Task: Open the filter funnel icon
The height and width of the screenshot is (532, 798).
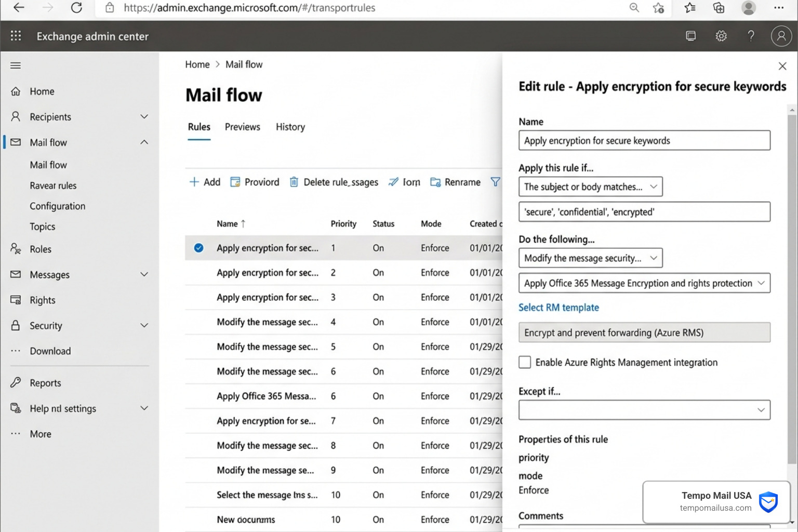Action: click(496, 182)
